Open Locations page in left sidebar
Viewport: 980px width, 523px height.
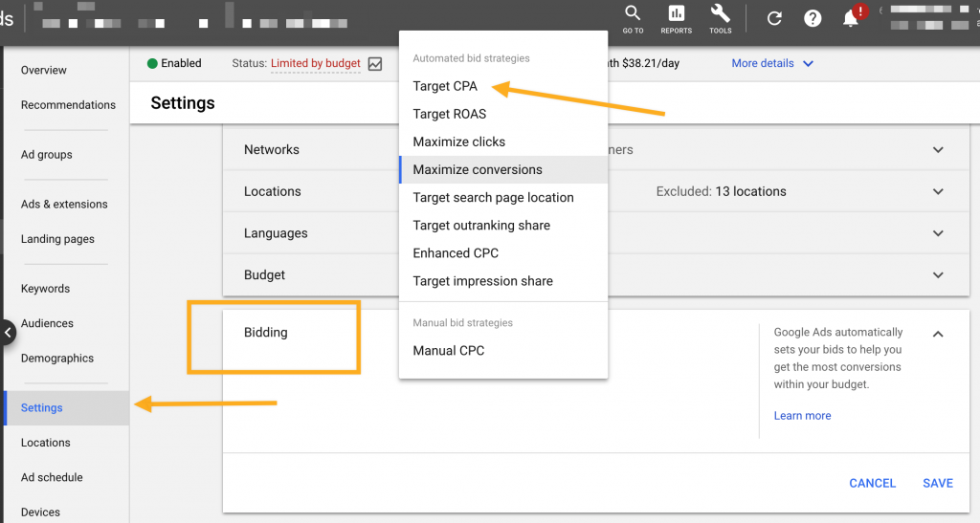click(x=46, y=443)
